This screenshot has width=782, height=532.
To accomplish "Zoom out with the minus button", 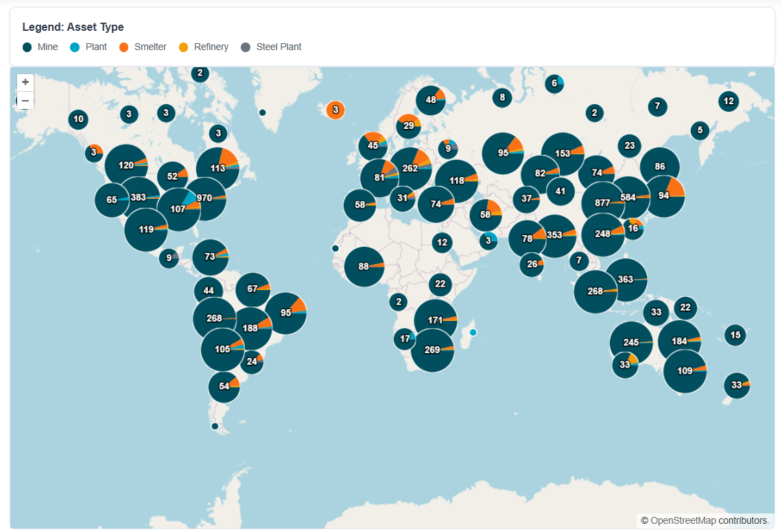I will (x=25, y=100).
